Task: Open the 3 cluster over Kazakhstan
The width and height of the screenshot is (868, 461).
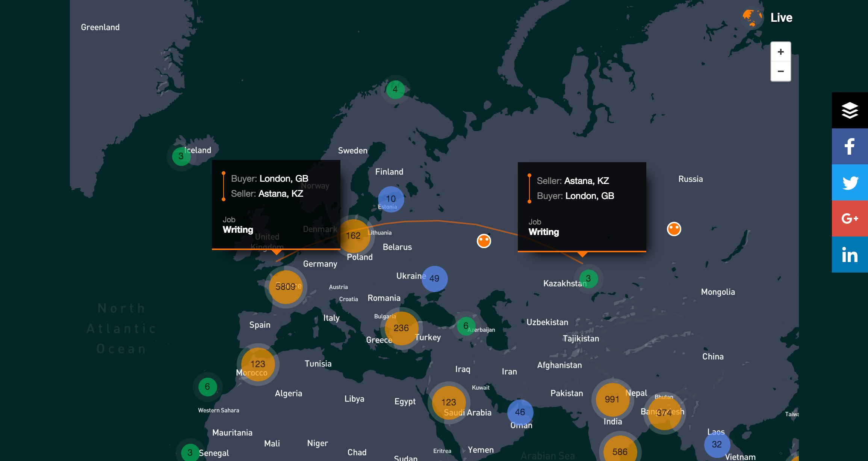Action: point(588,279)
